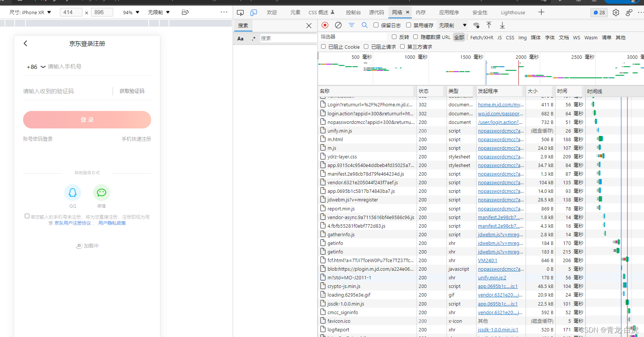Click the red 登录 login button

(87, 120)
